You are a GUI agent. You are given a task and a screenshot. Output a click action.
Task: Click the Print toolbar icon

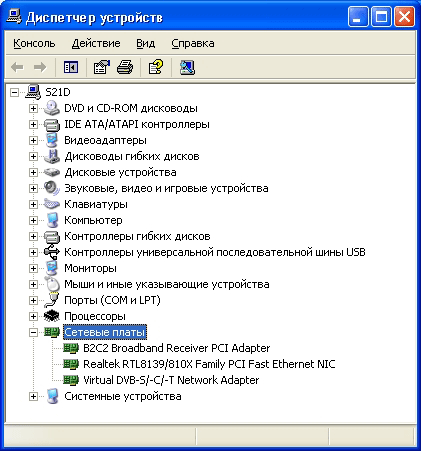(x=125, y=67)
